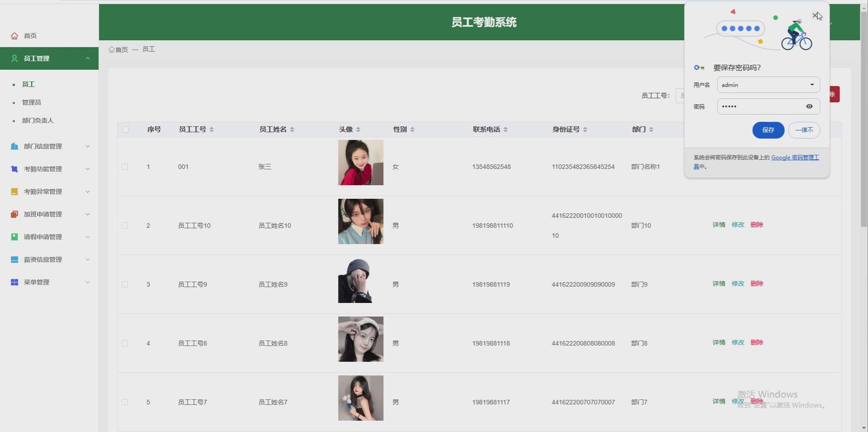The image size is (868, 432).
Task: Expand 部门信息管理 chevron
Action: 88,146
